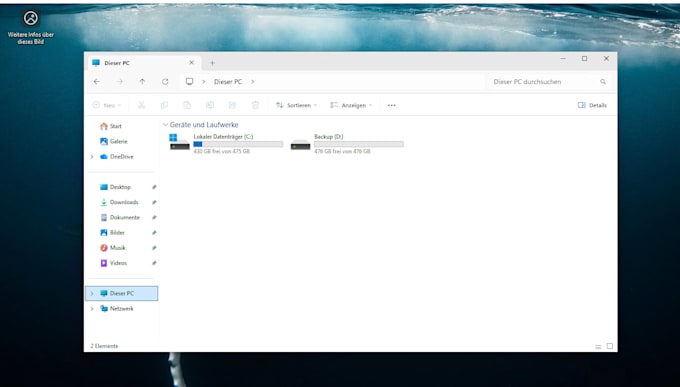The width and height of the screenshot is (680, 387).
Task: Click the Delete trash icon
Action: click(x=255, y=105)
